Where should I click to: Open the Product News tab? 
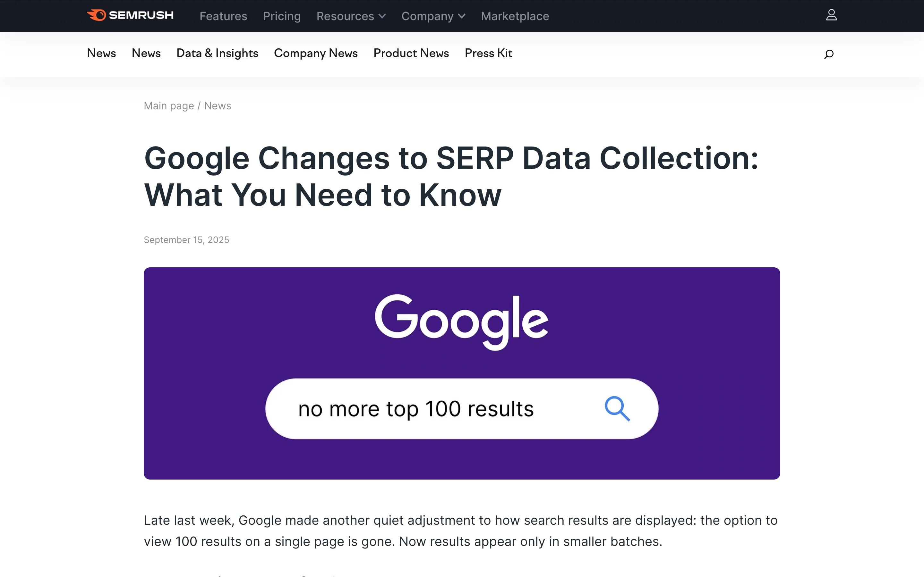tap(411, 53)
